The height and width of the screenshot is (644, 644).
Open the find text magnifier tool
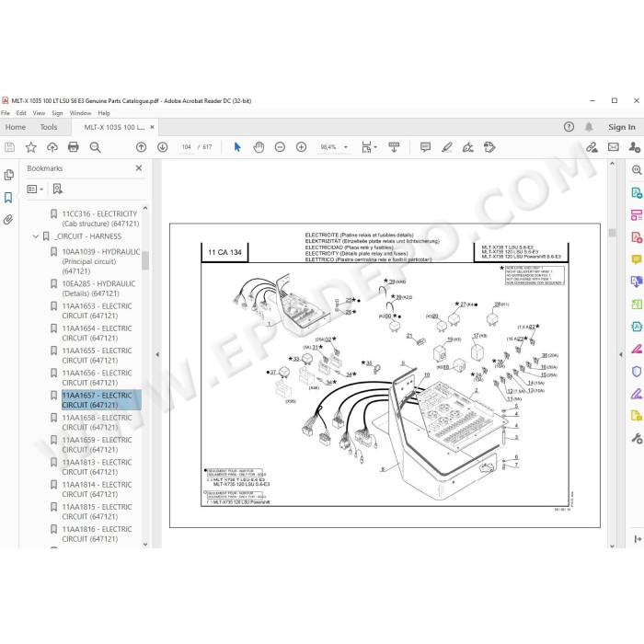[x=96, y=147]
